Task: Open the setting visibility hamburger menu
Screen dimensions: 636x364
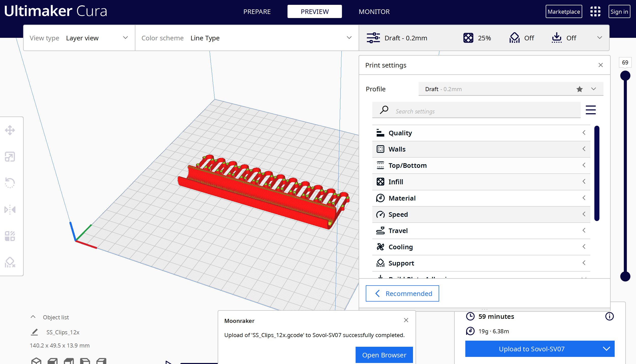Action: click(x=591, y=110)
